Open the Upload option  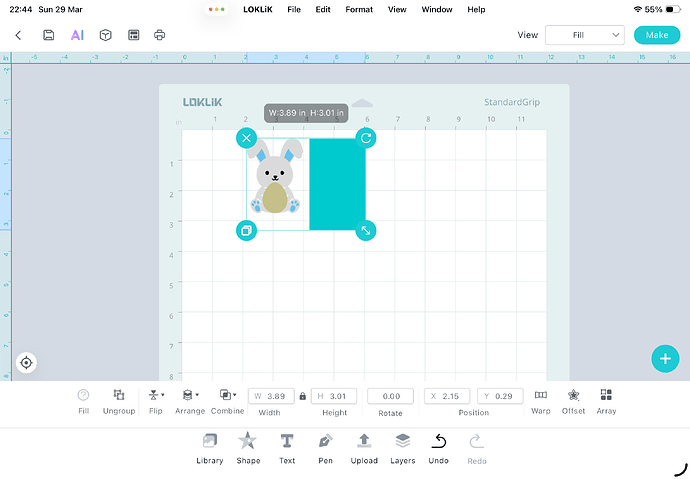[364, 446]
